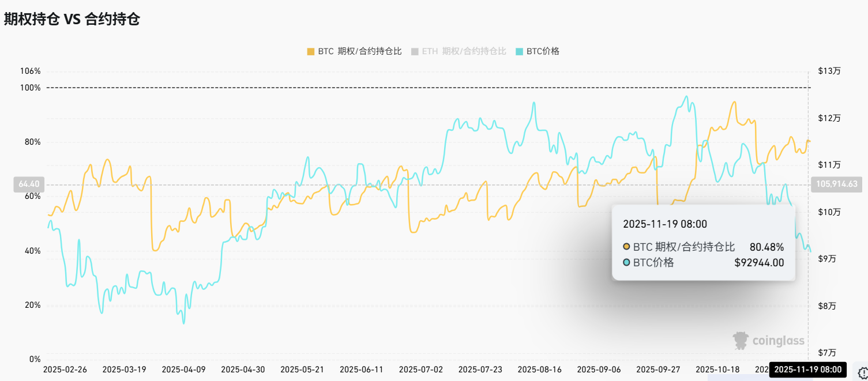Click the 105,914.63 right axis price marker
Image resolution: width=868 pixels, height=381 pixels.
point(837,184)
